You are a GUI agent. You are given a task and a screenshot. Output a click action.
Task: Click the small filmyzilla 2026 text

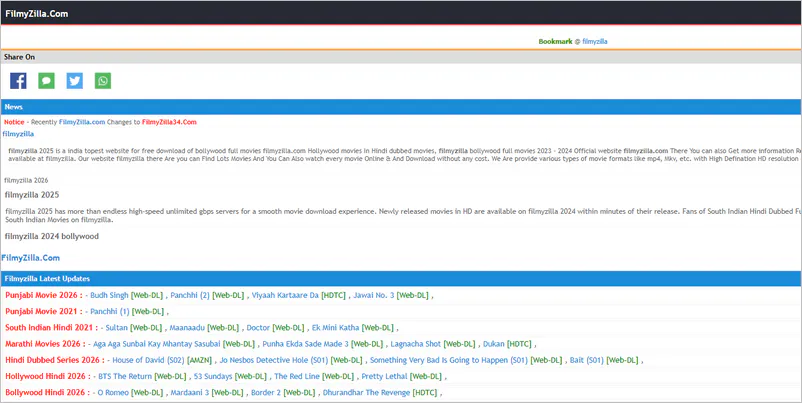[27, 181]
